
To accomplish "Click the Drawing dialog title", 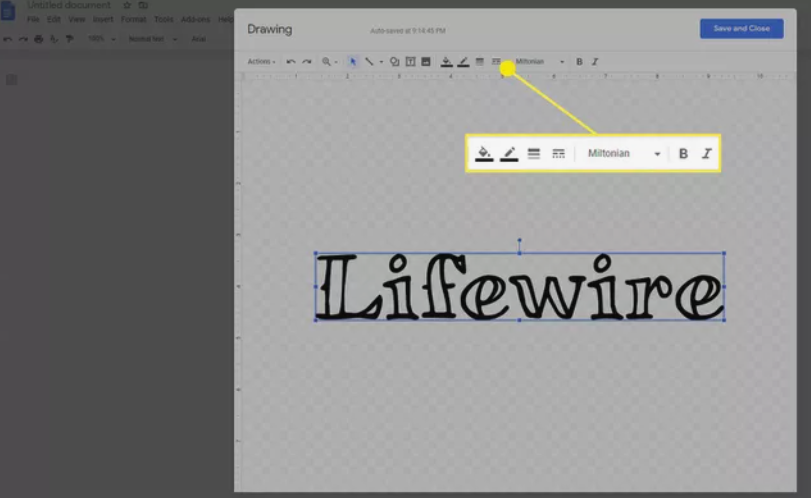I will [x=269, y=29].
